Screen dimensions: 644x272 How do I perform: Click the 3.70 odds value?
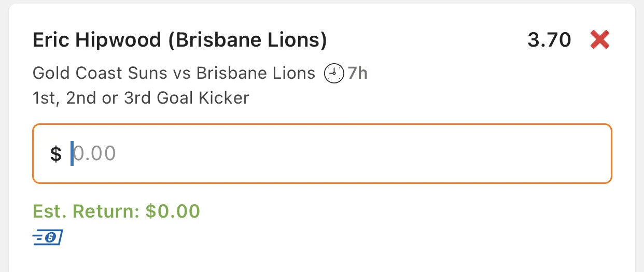(x=549, y=40)
